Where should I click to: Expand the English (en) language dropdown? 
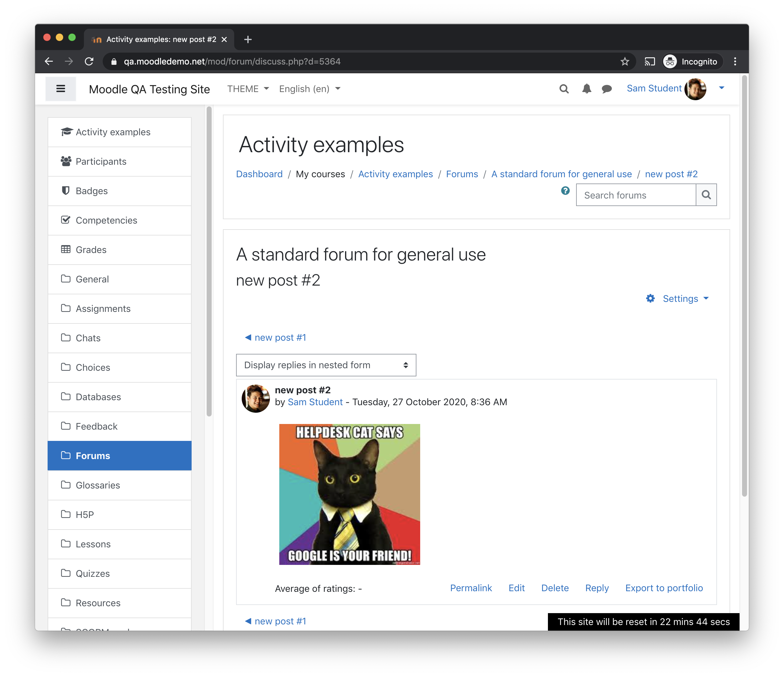coord(310,89)
